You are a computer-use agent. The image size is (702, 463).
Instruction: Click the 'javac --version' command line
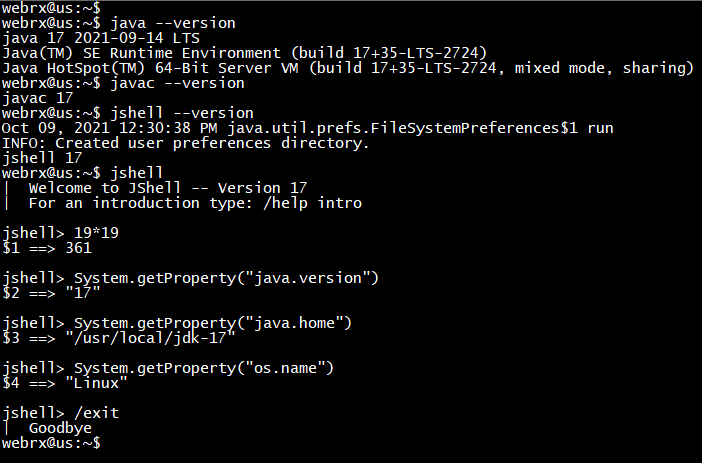[123, 83]
